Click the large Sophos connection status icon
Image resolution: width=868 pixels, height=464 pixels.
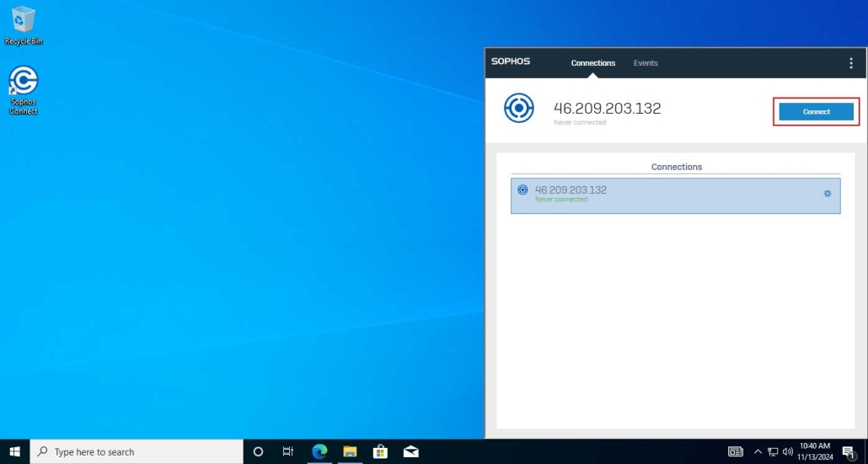[x=519, y=109]
